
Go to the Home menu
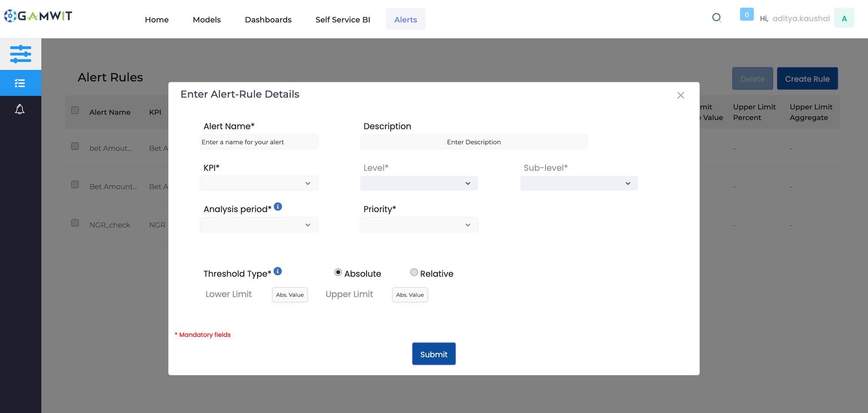click(x=157, y=20)
